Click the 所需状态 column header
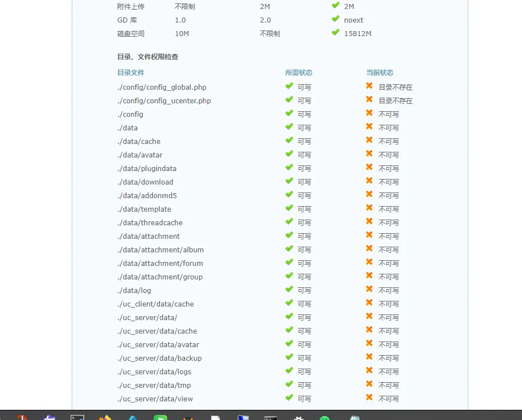 pos(299,72)
